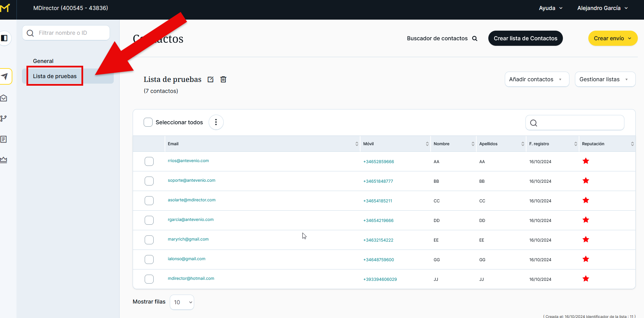Select checkbox for rrios@antevenio.com row
644x318 pixels.
149,161
